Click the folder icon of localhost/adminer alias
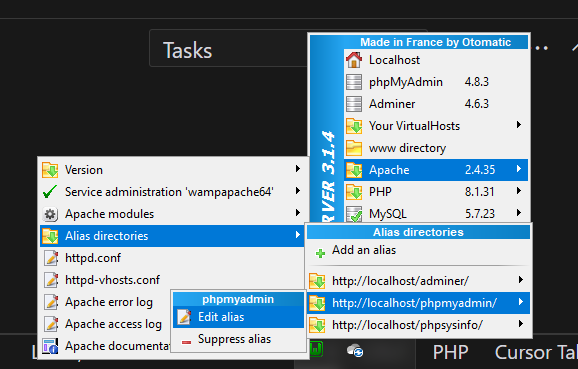 [x=317, y=281]
